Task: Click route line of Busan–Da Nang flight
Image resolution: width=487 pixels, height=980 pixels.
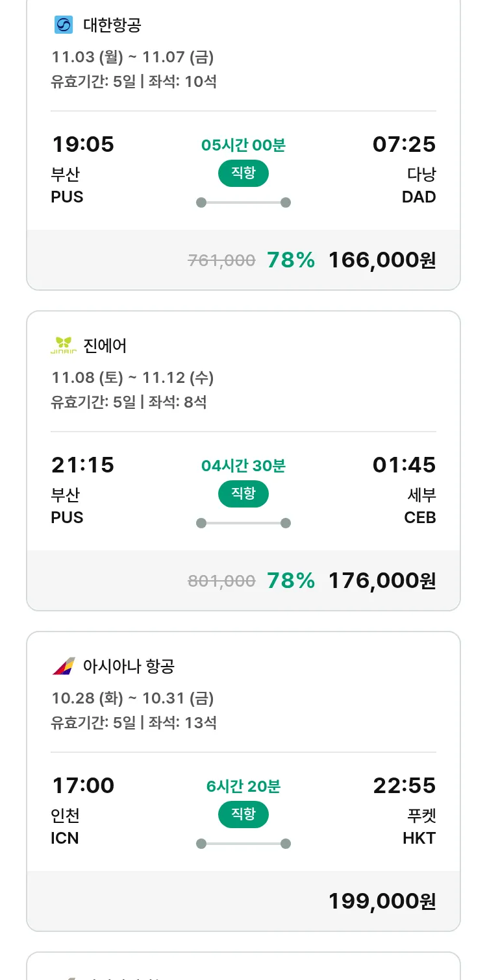Action: coord(243,202)
